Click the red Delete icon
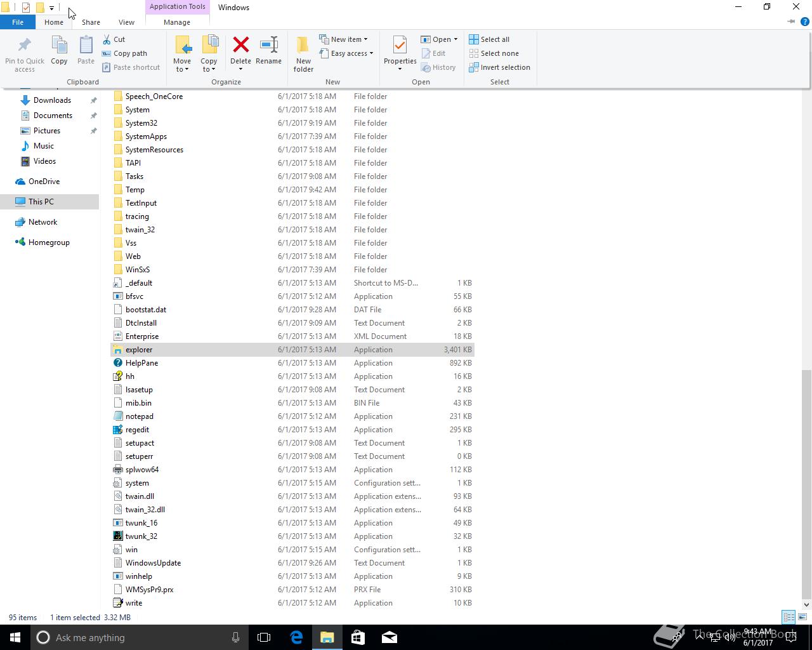Viewport: 812px width, 650px height. point(240,45)
